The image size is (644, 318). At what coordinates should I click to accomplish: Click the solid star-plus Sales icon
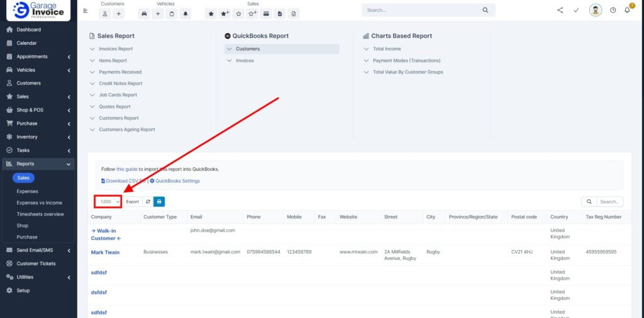coord(225,14)
